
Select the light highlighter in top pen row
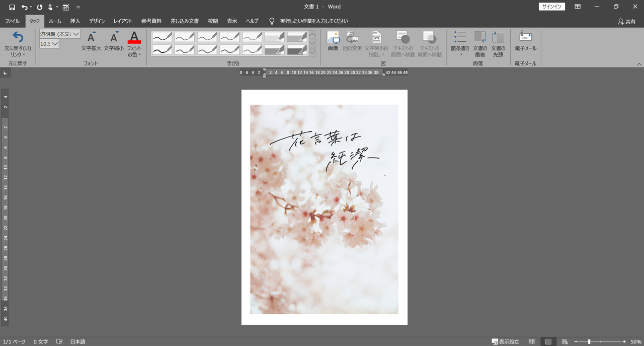(275, 37)
